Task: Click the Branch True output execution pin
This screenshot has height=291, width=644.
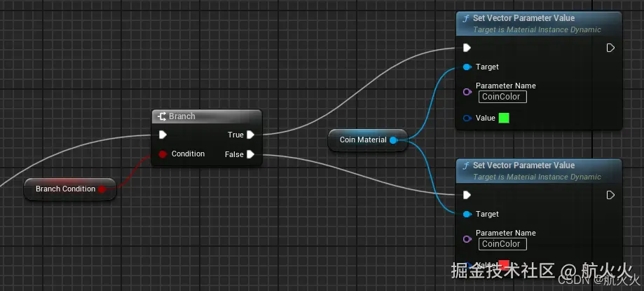Action: tap(251, 135)
